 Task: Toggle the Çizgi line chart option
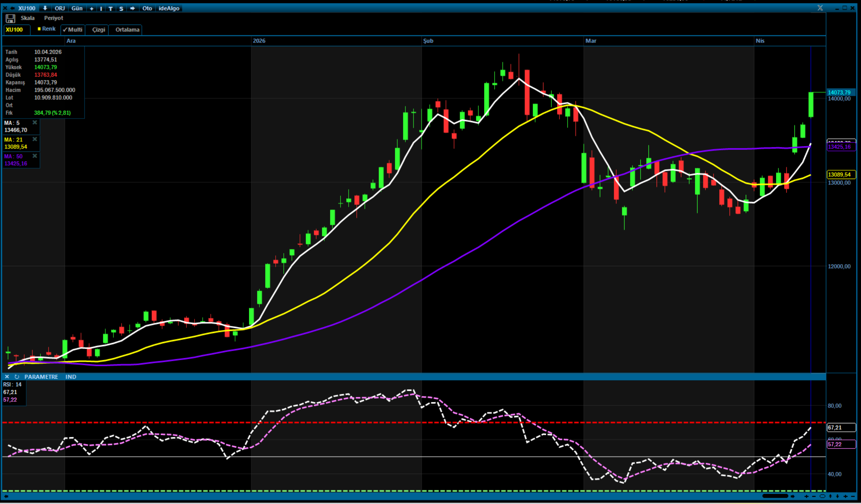98,30
